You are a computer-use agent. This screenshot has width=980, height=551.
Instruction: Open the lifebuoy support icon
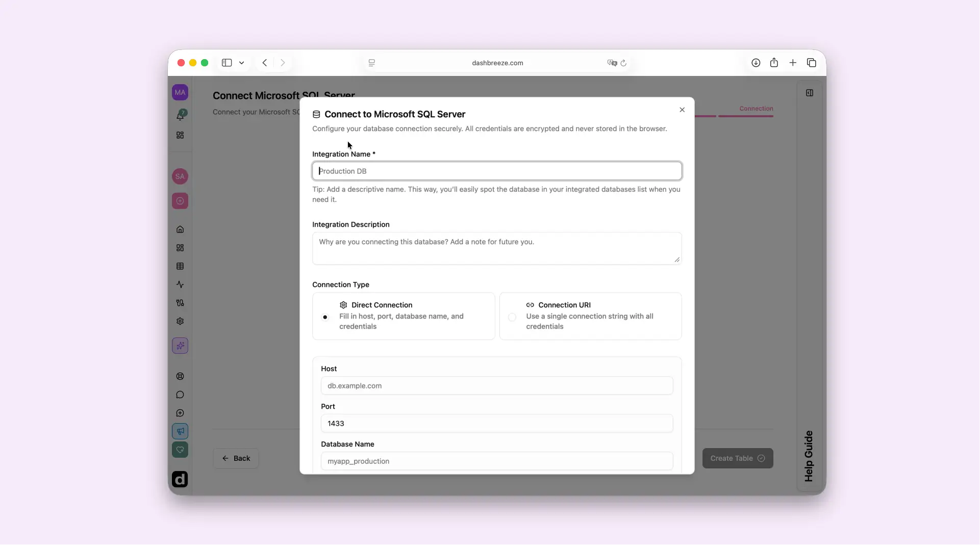(x=180, y=376)
